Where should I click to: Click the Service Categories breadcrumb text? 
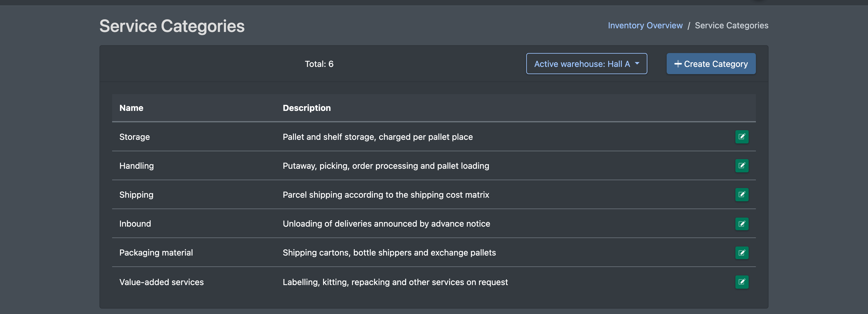[x=731, y=26]
